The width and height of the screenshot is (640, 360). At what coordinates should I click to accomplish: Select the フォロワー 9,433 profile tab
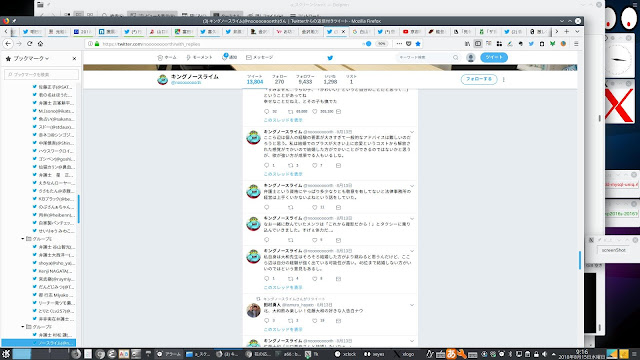305,80
